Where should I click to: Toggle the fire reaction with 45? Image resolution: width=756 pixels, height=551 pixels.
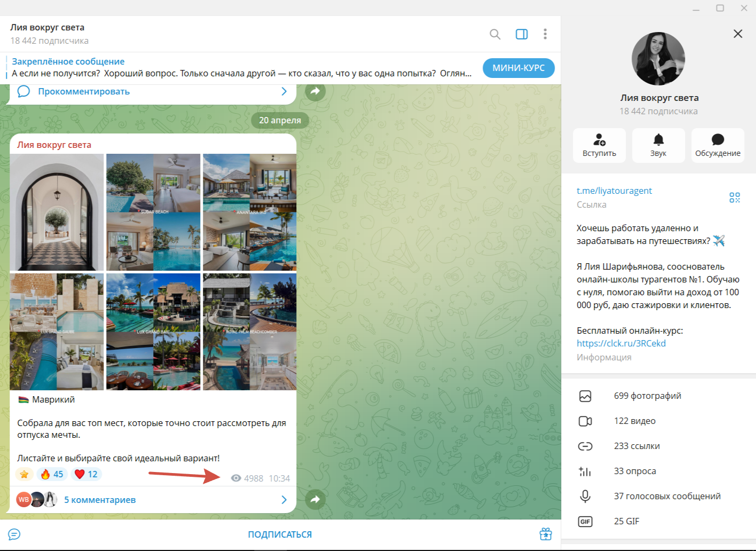[x=52, y=474]
